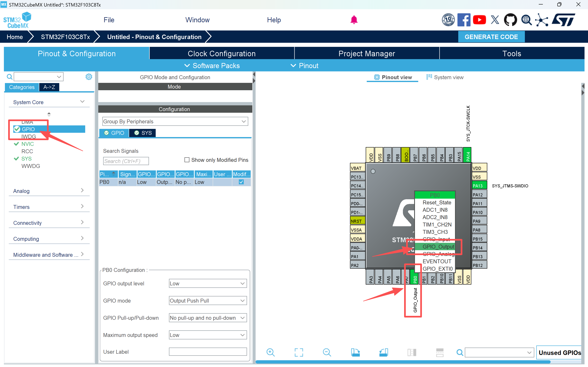Go to Home in the breadcrumb
Viewport: 588px width, 367px height.
(x=15, y=37)
